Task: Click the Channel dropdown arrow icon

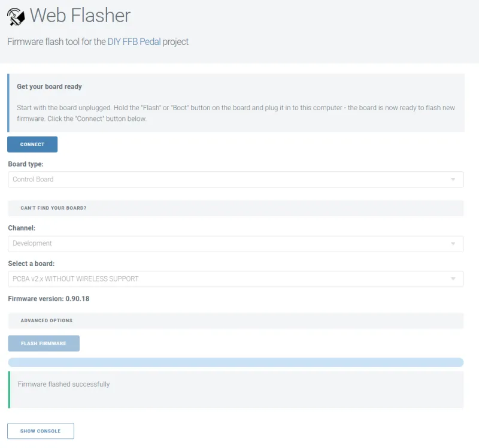Action: click(x=453, y=244)
